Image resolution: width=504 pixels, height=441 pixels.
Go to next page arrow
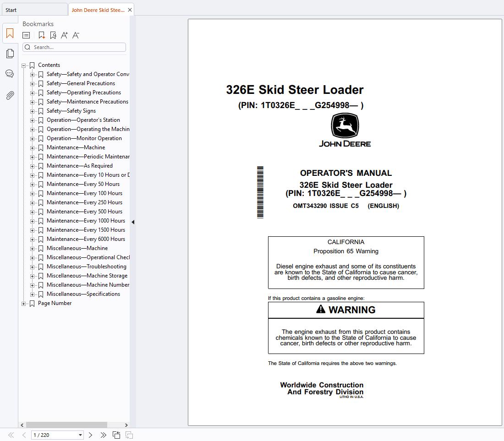[90, 435]
